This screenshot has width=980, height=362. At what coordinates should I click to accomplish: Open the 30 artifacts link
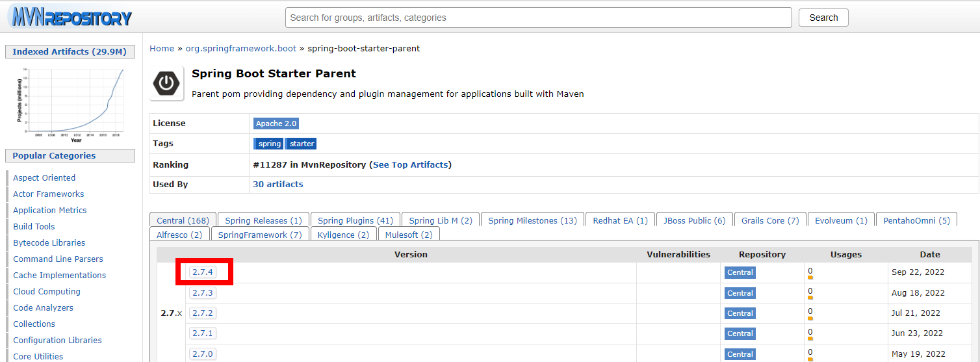(x=278, y=184)
